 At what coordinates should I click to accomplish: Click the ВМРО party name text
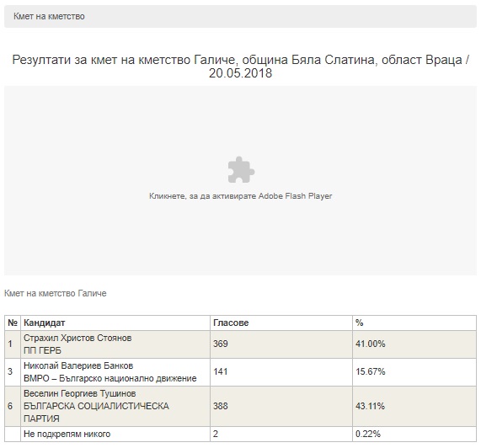pyautogui.click(x=110, y=378)
